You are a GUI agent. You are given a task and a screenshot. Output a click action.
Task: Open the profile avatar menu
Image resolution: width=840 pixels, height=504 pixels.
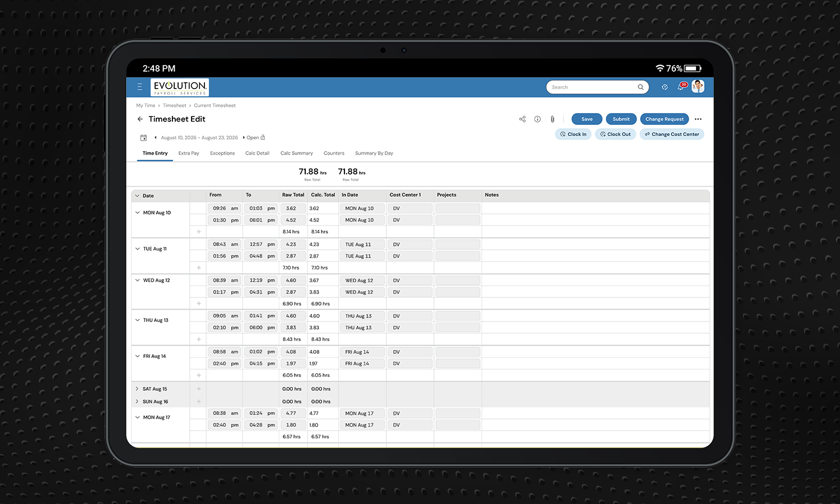pos(698,86)
